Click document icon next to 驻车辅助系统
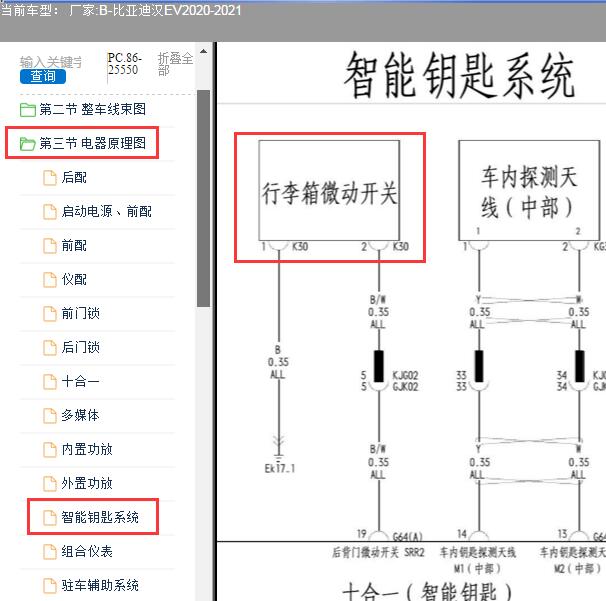Viewport: 606px width, 601px height. tap(49, 586)
